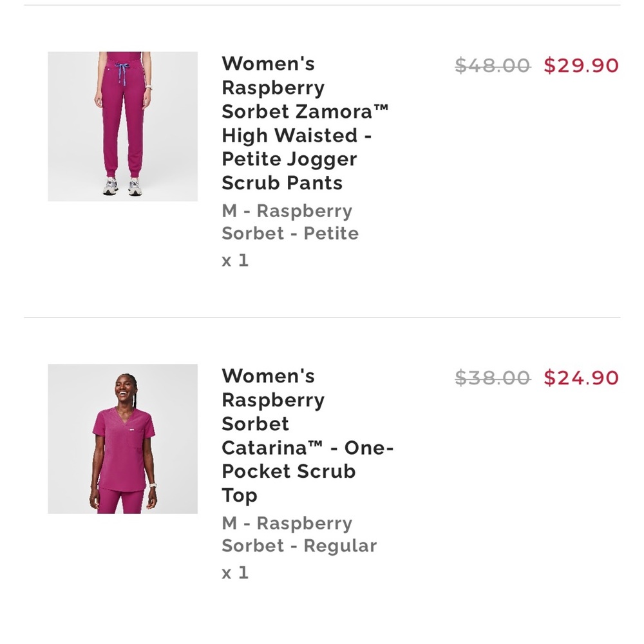Click the trademark symbol after Zamora
Screen dimensions: 644x644
coord(381,108)
